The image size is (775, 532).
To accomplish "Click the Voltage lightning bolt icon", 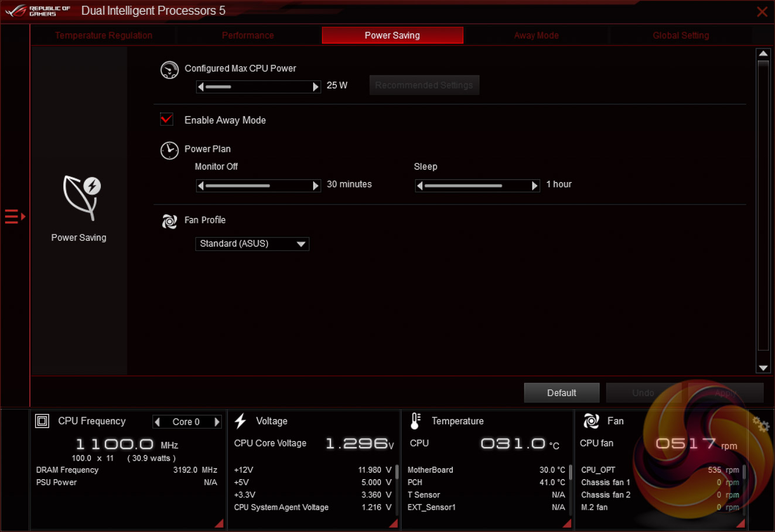I will tap(240, 421).
